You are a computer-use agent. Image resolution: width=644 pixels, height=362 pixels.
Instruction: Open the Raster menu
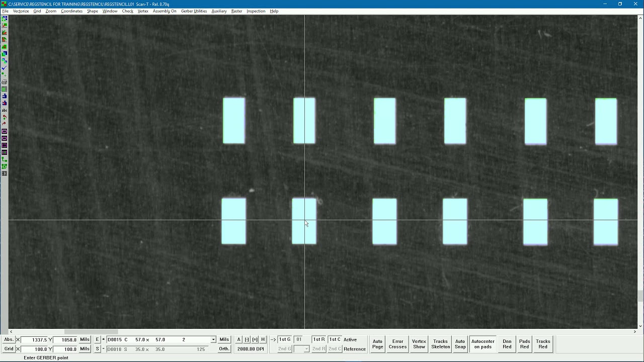click(x=237, y=11)
